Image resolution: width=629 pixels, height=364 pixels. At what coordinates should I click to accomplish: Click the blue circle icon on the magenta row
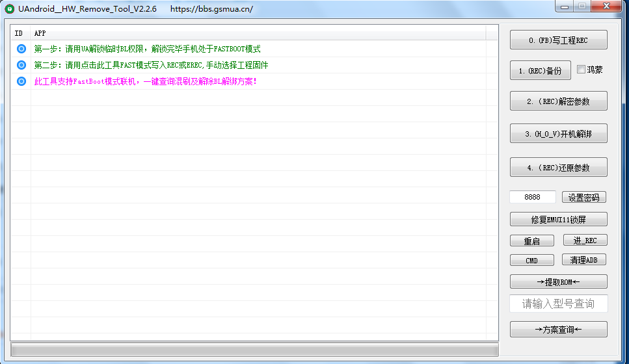coord(21,81)
